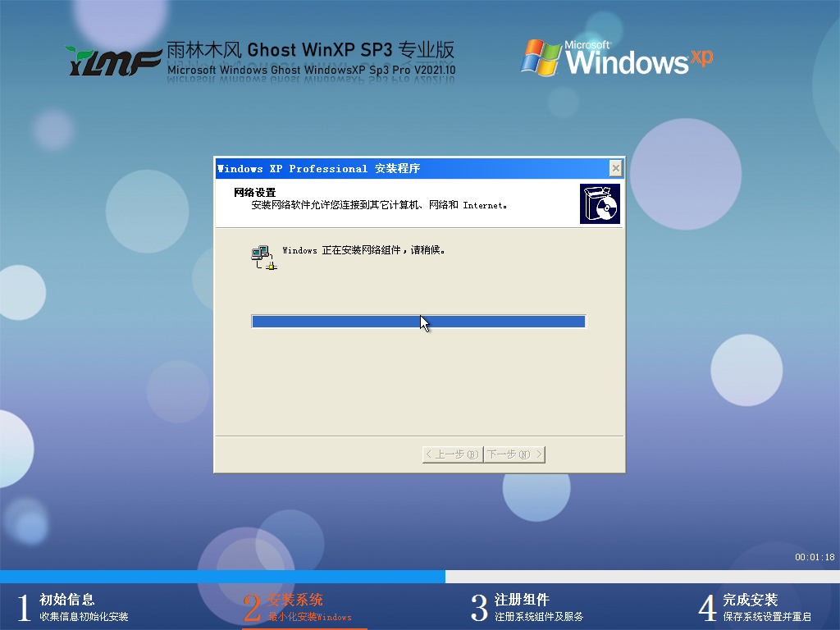
Task: Click the blue installation progress bar
Action: (419, 321)
